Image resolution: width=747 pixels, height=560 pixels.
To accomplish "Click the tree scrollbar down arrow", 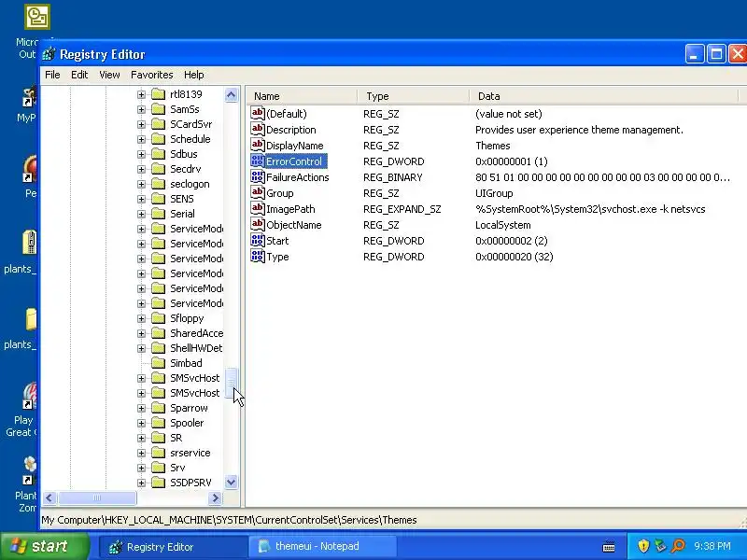I will tap(231, 482).
